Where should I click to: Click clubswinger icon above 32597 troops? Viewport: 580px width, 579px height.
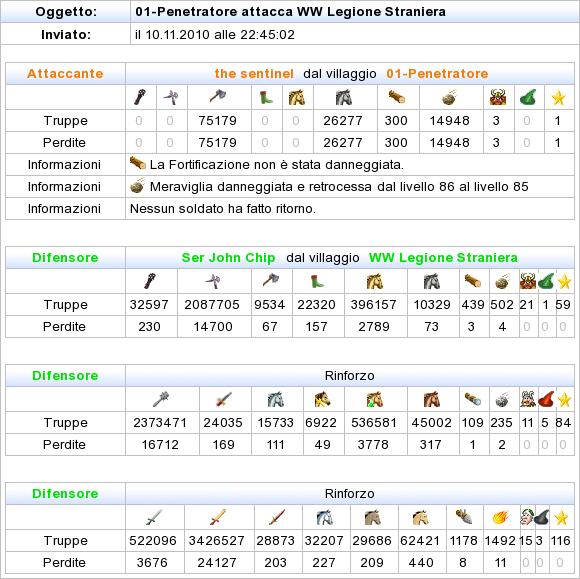(x=150, y=281)
